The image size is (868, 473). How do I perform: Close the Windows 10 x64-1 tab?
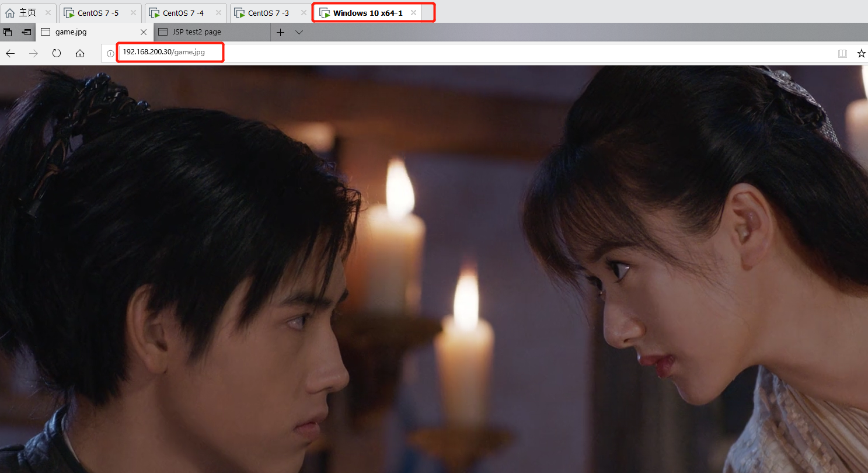tap(414, 13)
